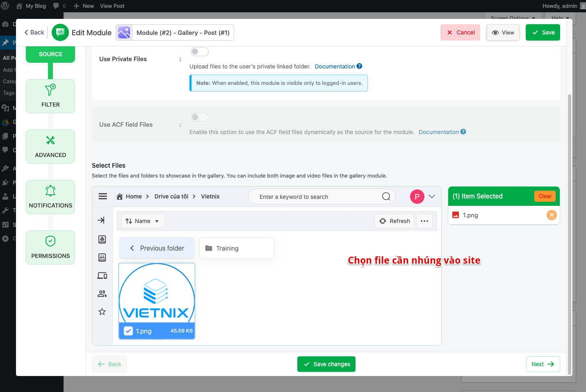Open ACF field documentation help icon
The height and width of the screenshot is (392, 586).
463,132
